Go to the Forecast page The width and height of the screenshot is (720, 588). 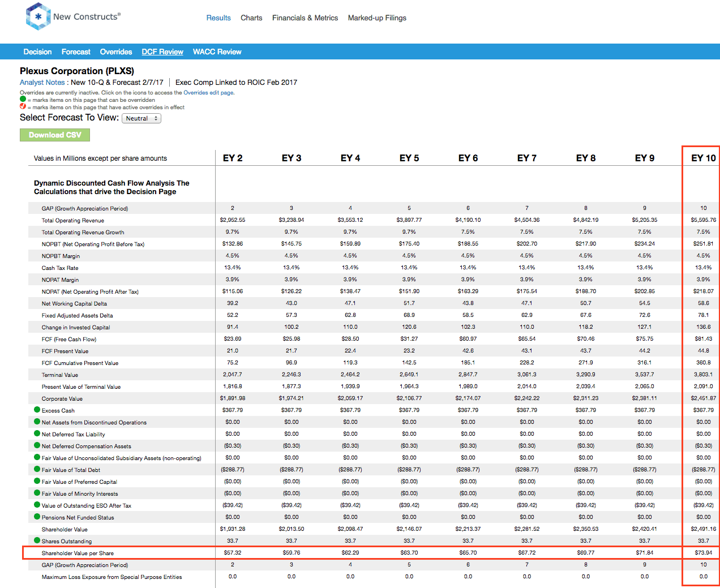(76, 51)
